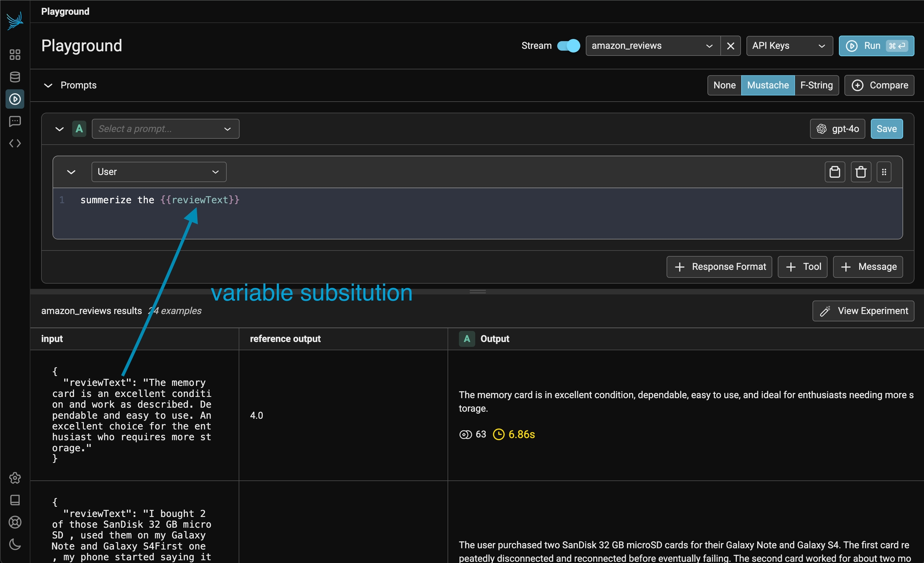
Task: Open the Support lifebuoy icon
Action: pyautogui.click(x=15, y=522)
